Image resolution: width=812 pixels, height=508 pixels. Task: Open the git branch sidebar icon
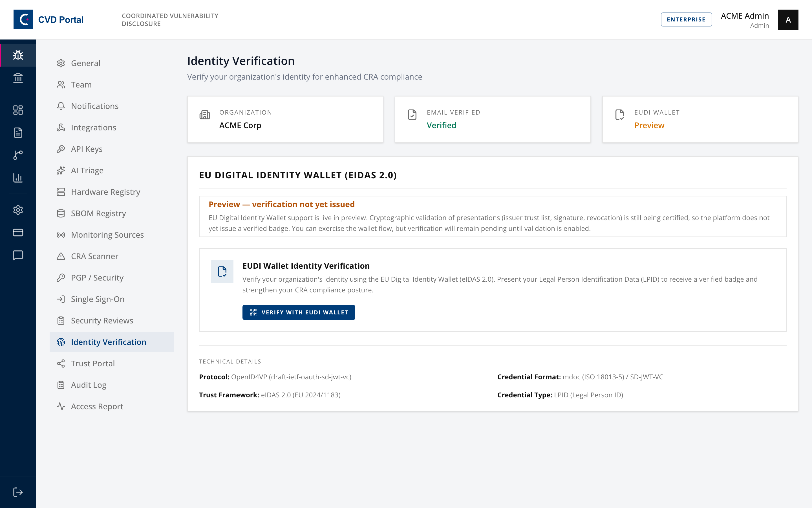18,155
